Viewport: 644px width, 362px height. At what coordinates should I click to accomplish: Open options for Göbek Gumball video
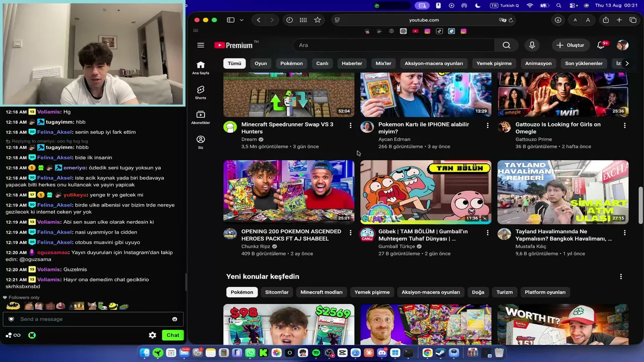(x=488, y=233)
